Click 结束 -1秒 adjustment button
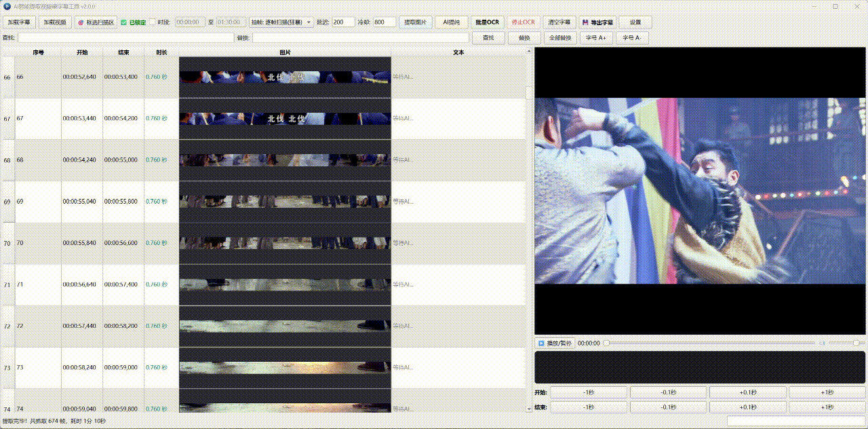This screenshot has width=868, height=429. click(589, 407)
